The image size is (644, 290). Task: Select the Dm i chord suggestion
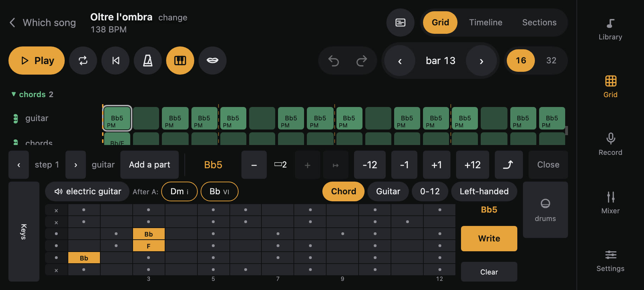pyautogui.click(x=179, y=191)
